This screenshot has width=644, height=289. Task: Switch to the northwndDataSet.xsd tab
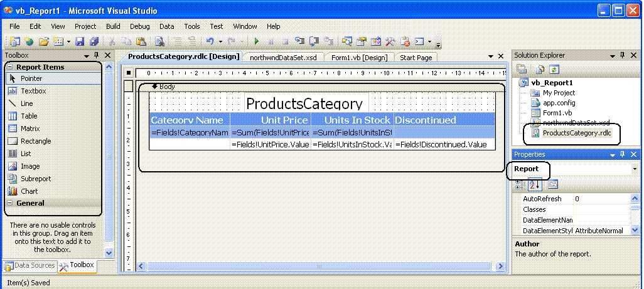[x=283, y=58]
